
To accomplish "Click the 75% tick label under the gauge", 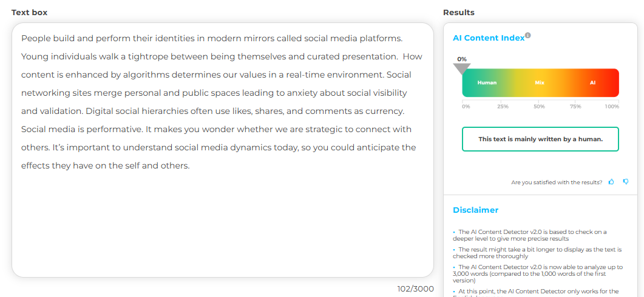I will (x=575, y=107).
